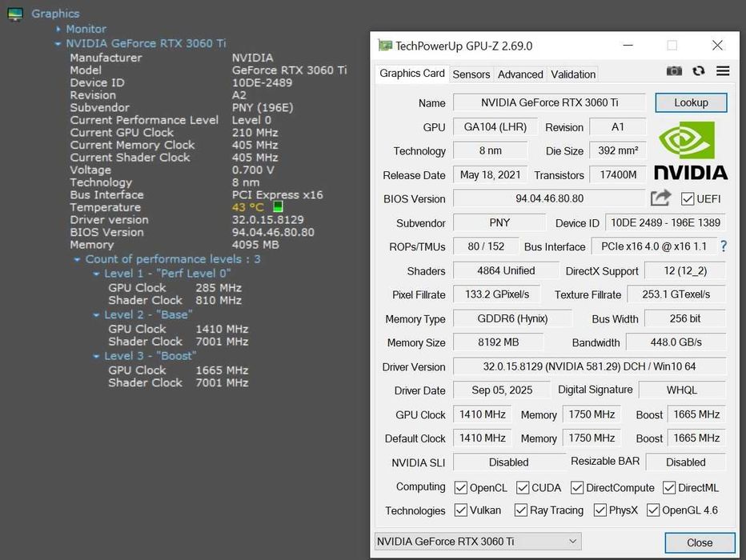Collapse Level 2 Base node
746x560 pixels.
[x=96, y=315]
